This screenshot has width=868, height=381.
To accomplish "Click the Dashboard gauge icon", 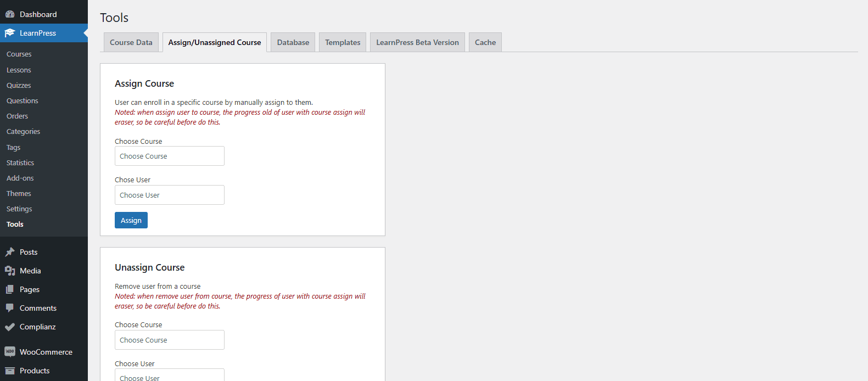I will [10, 14].
